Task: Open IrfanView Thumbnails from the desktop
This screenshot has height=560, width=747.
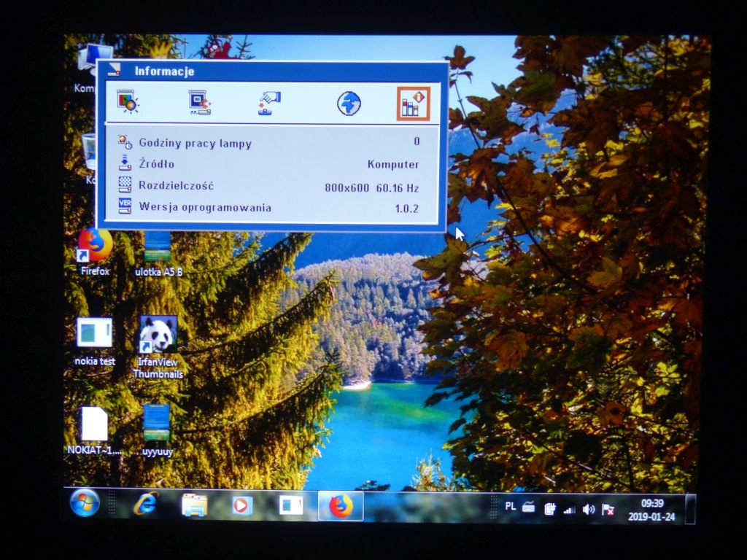Action: tap(158, 334)
